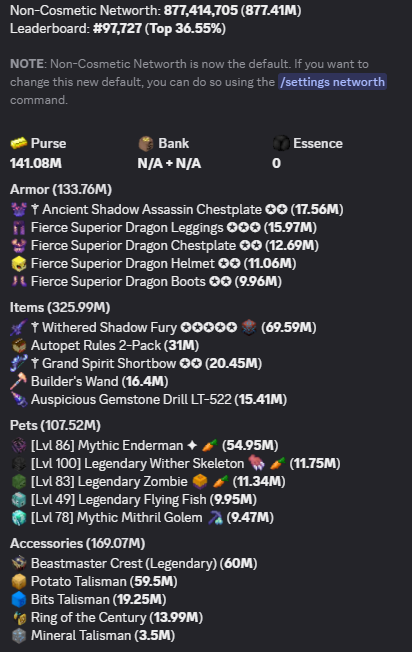
Task: Click the Withered Shadow Fury sword icon
Action: [19, 328]
